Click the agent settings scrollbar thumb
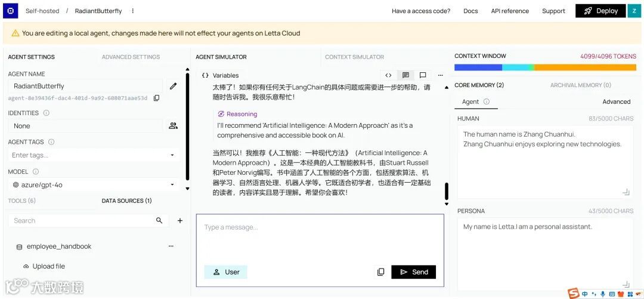This screenshot has height=299, width=644. [188, 127]
